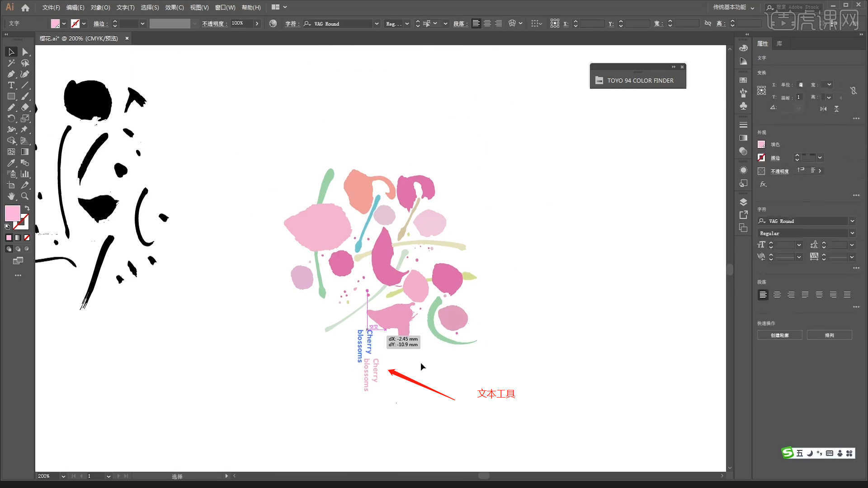Viewport: 868px width, 488px height.
Task: Expand the Regular font style dropdown
Action: (x=853, y=232)
